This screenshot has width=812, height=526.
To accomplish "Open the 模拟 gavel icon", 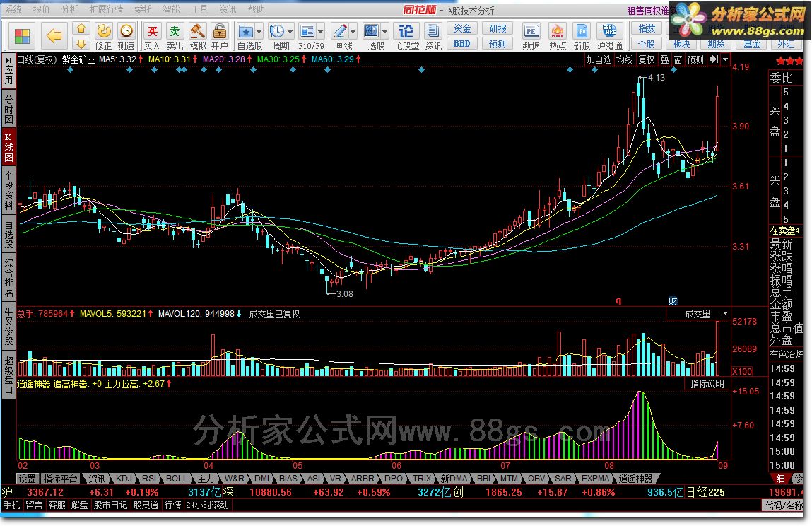I will (197, 31).
